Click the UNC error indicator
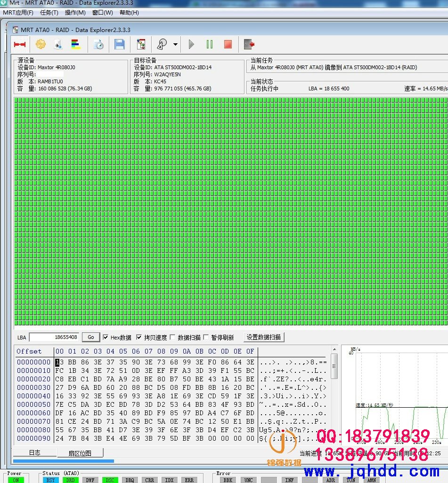Viewport: 448px width, 483px height. coord(248,480)
